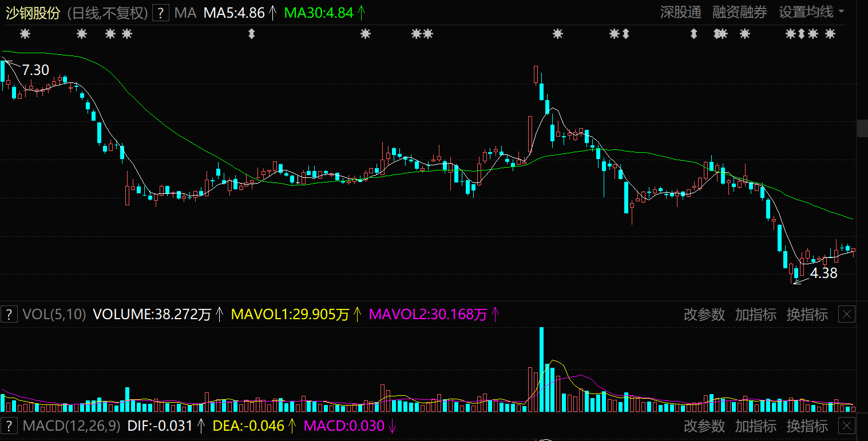Click the MACD(12,26,9) indicator label
Viewport: 868px width, 441px height.
point(72,426)
